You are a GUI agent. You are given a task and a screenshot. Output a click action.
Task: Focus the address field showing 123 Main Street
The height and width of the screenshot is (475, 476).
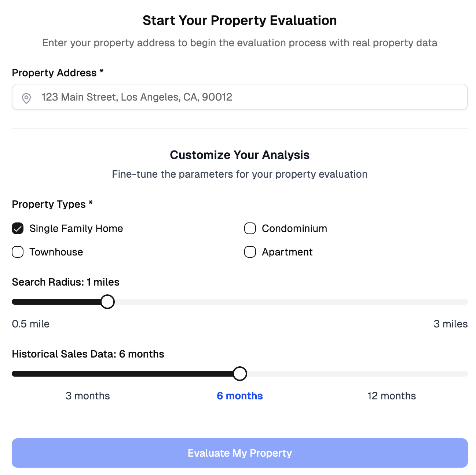pos(240,97)
